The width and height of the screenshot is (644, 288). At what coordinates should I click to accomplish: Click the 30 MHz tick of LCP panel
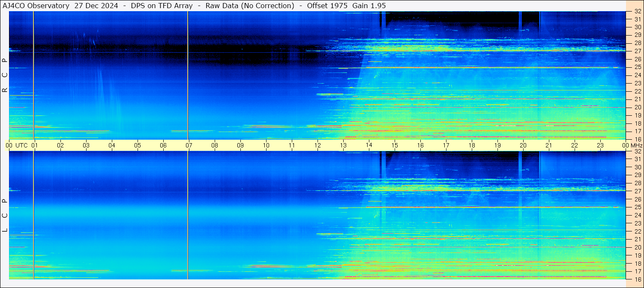click(x=637, y=167)
